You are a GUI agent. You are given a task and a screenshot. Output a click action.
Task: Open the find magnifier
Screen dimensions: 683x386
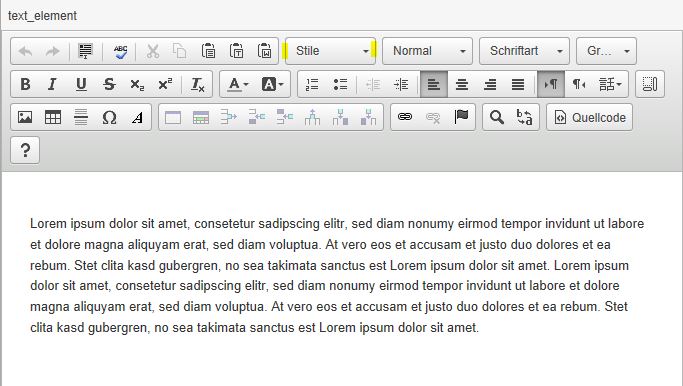coord(497,117)
